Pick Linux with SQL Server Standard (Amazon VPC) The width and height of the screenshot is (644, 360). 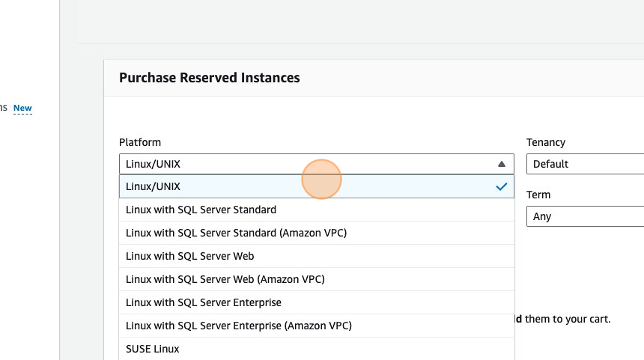tap(236, 233)
